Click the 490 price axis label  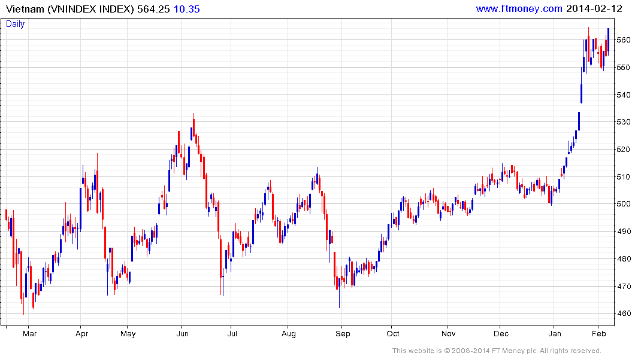(x=624, y=232)
